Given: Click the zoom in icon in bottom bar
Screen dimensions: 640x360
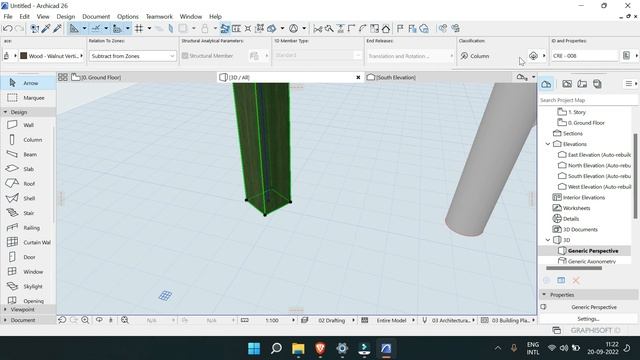Looking at the screenshot, I should point(85,320).
